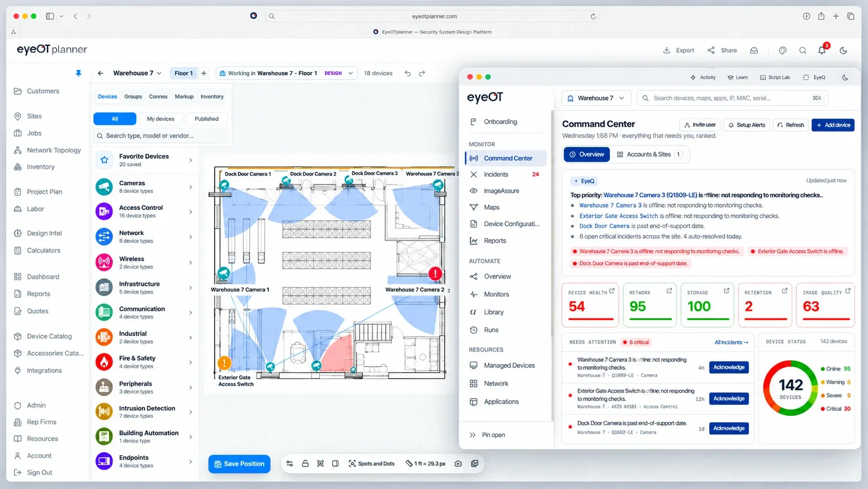Click Pin open at eyeOT sidebar bottom
Viewport: 868px width, 489px height.
(x=487, y=435)
